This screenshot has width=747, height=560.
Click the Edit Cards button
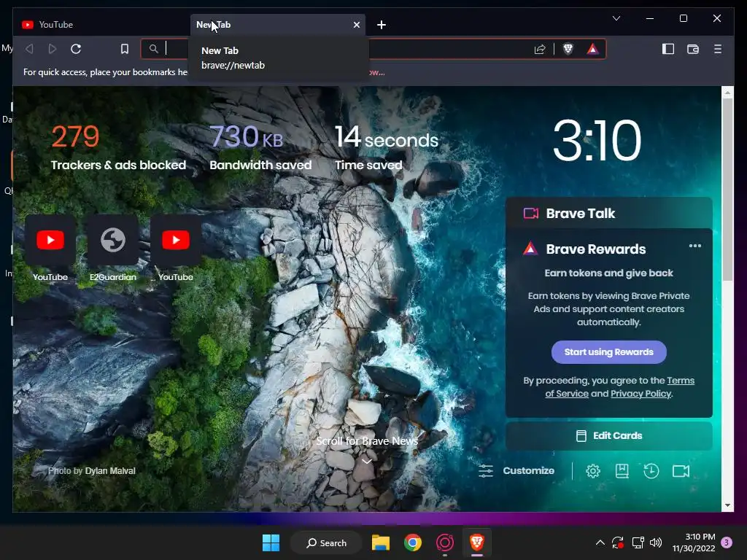coord(609,436)
